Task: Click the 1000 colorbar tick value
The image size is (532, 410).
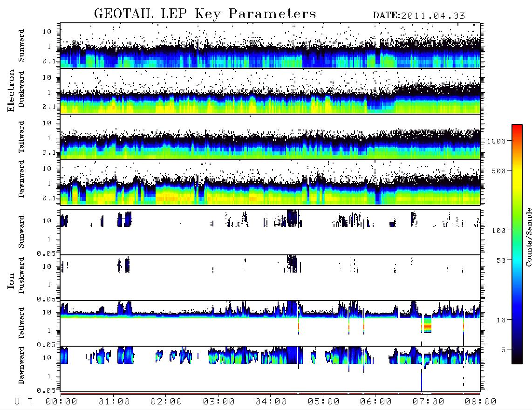Action: coord(497,141)
